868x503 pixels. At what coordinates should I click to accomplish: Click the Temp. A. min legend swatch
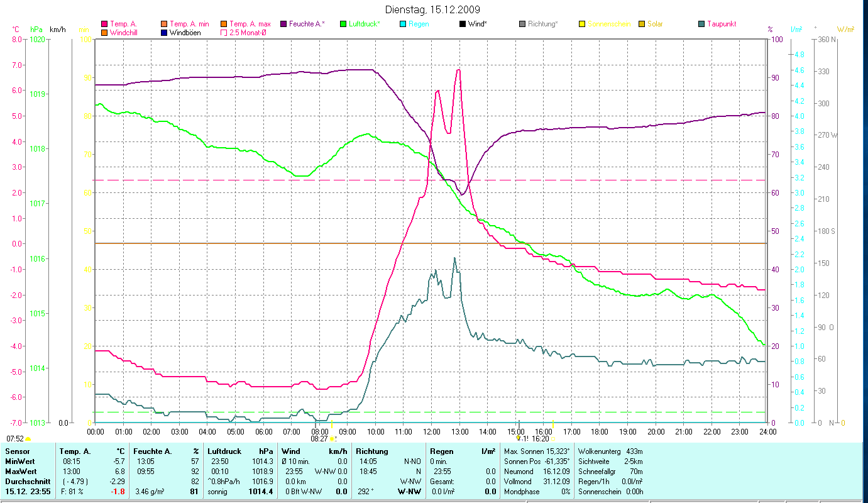[x=163, y=24]
